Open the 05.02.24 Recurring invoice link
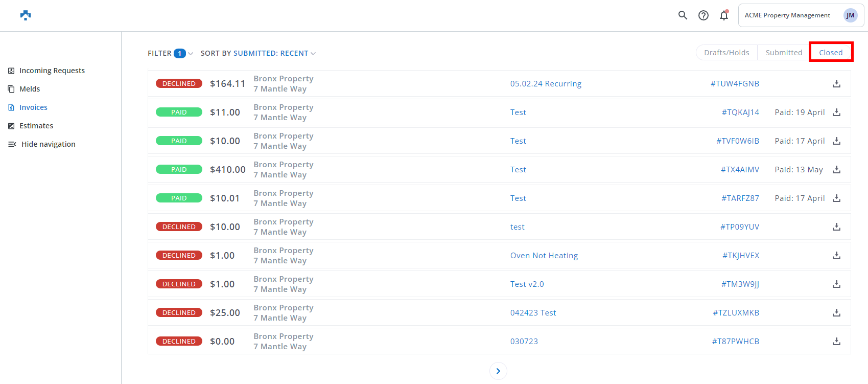The width and height of the screenshot is (868, 384). pyautogui.click(x=546, y=84)
